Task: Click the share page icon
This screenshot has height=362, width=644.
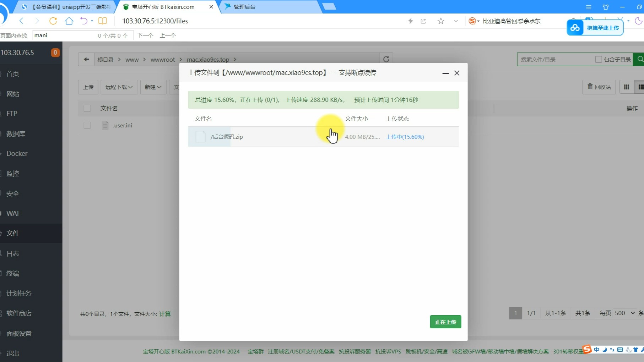Action: click(423, 21)
